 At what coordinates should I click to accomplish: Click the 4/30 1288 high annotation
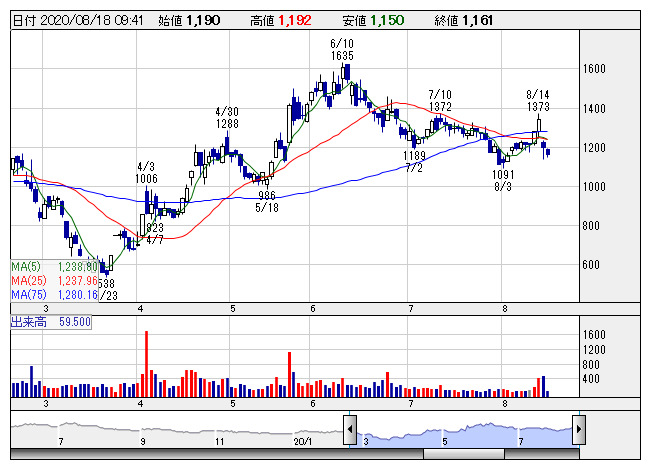(227, 118)
